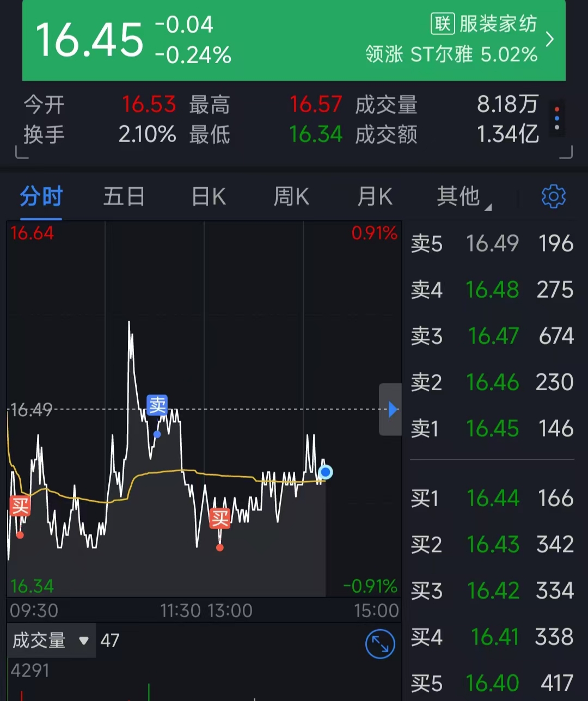Image resolution: width=588 pixels, height=701 pixels.
Task: Tap the fullscreen expand chart icon
Action: point(380,644)
